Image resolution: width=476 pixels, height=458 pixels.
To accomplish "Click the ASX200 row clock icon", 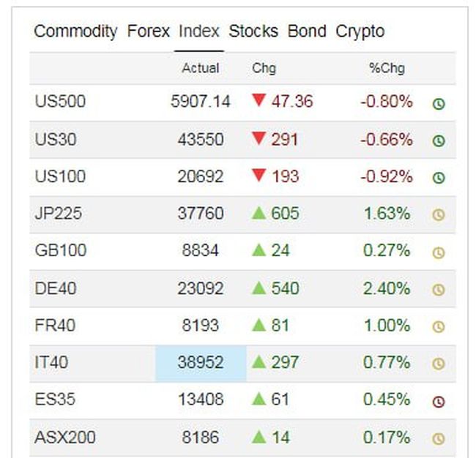I will point(439,439).
